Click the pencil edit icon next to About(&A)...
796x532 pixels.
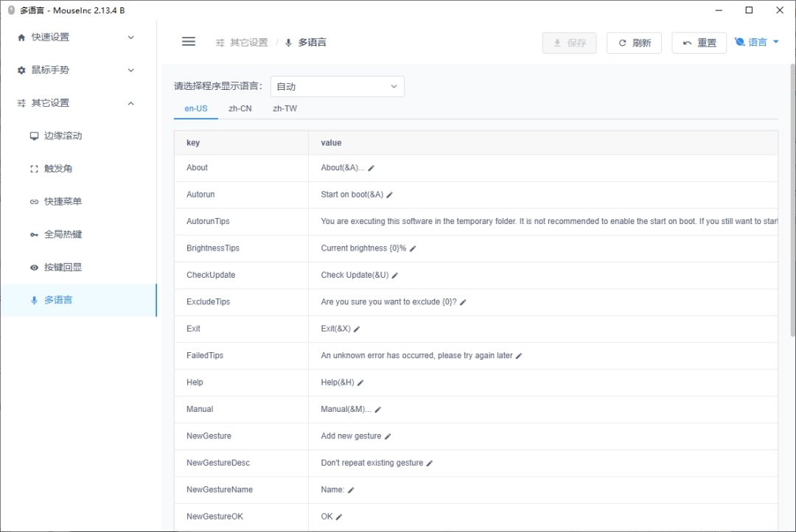click(x=371, y=168)
